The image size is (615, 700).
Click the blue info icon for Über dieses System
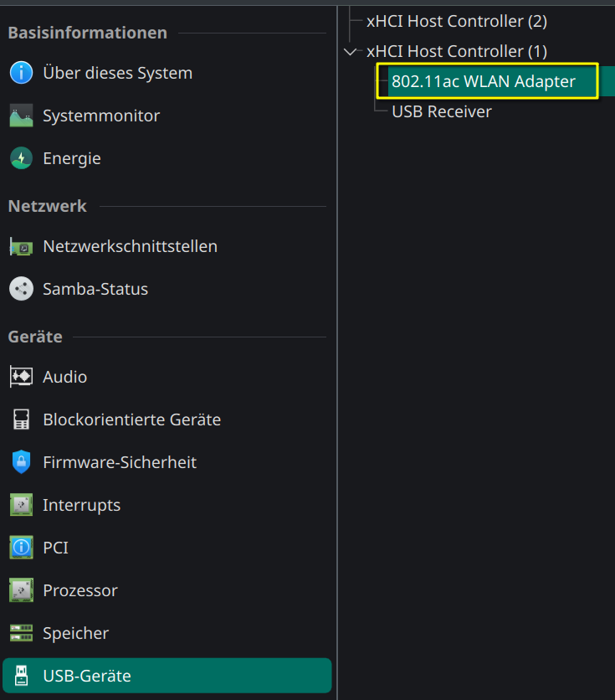[x=21, y=73]
